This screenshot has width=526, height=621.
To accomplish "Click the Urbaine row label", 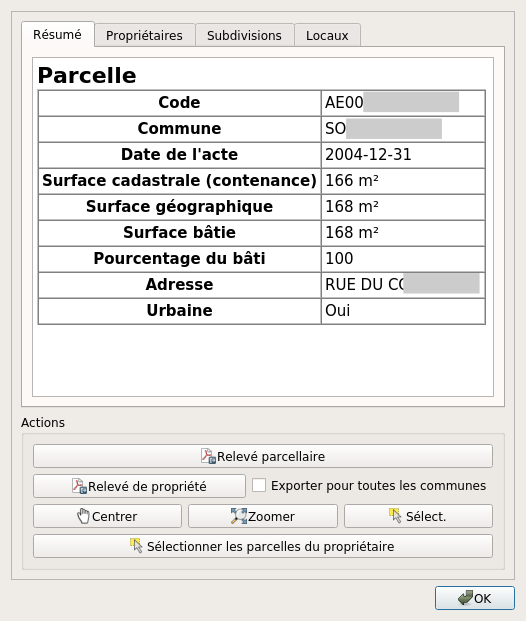I will 179,310.
